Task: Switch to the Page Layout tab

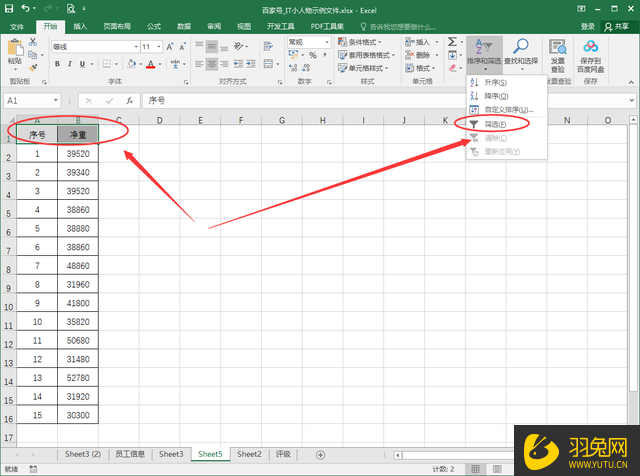Action: 117,27
